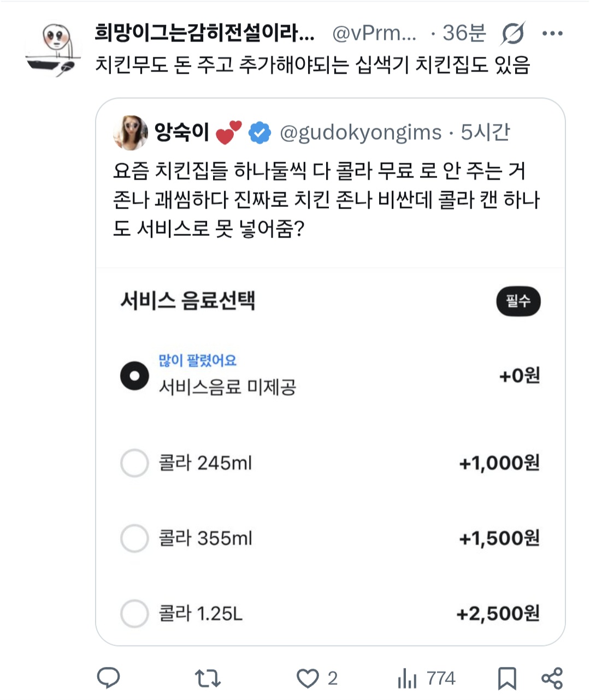This screenshot has height=700, width=590.
Task: Open the Grok slash-circle icon
Action: point(512,34)
